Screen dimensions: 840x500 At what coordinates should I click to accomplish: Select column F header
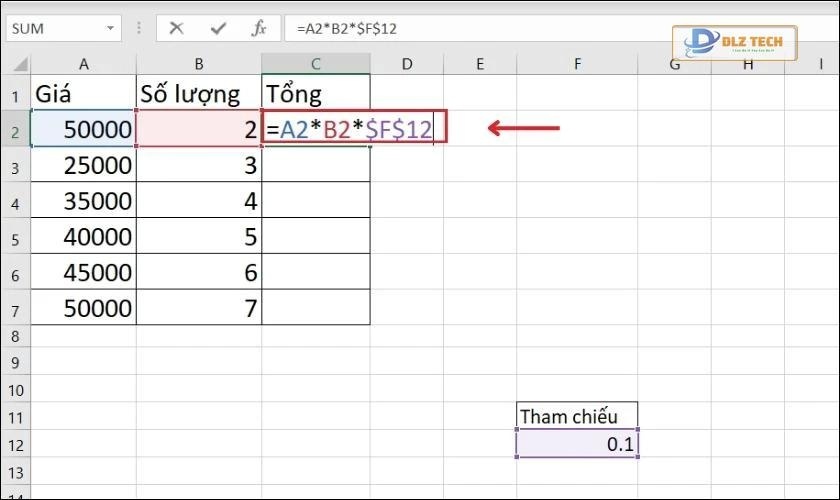coord(577,65)
